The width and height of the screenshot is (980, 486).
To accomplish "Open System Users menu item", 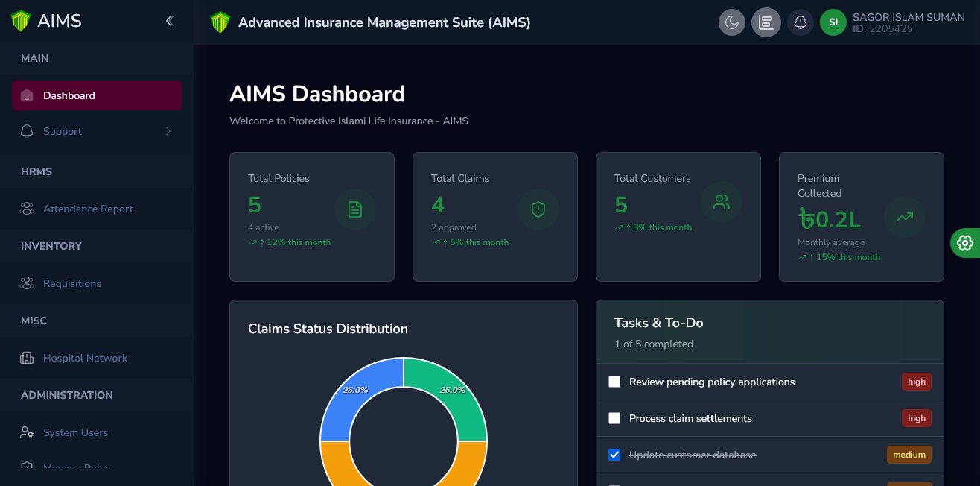I will coord(97,432).
